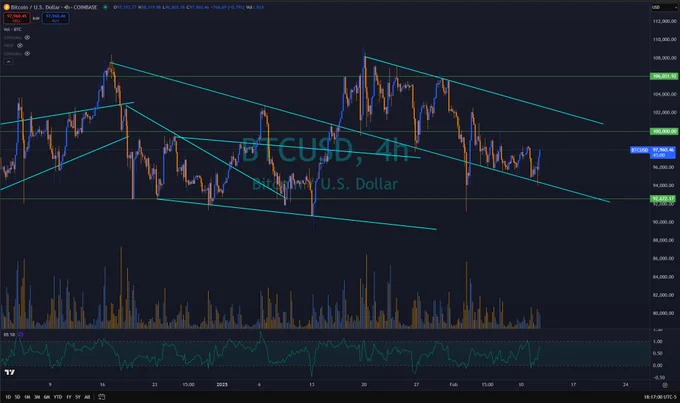Screen dimensions: 680x403
Task: Select the All time range
Action: (x=87, y=397)
